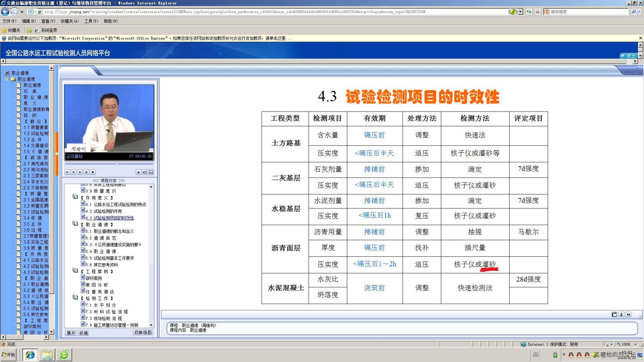This screenshot has width=644, height=362.
Task: Pause the lecture video
Action: [x=86, y=172]
